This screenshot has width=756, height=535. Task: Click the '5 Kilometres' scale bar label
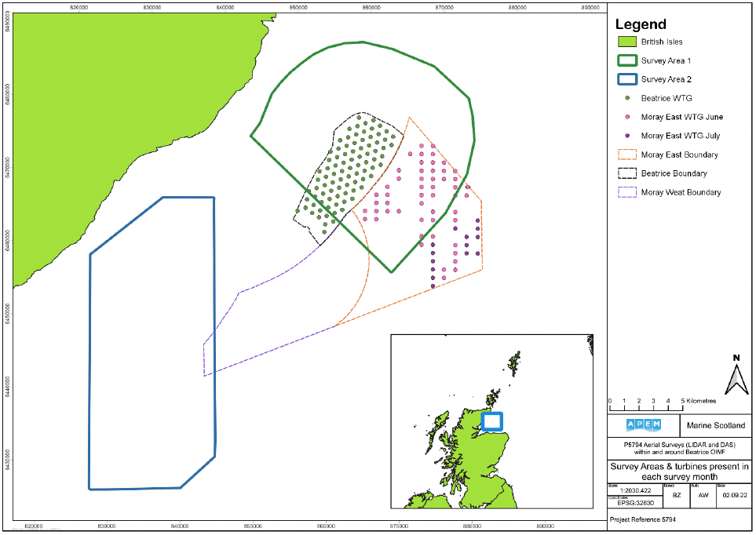point(698,401)
